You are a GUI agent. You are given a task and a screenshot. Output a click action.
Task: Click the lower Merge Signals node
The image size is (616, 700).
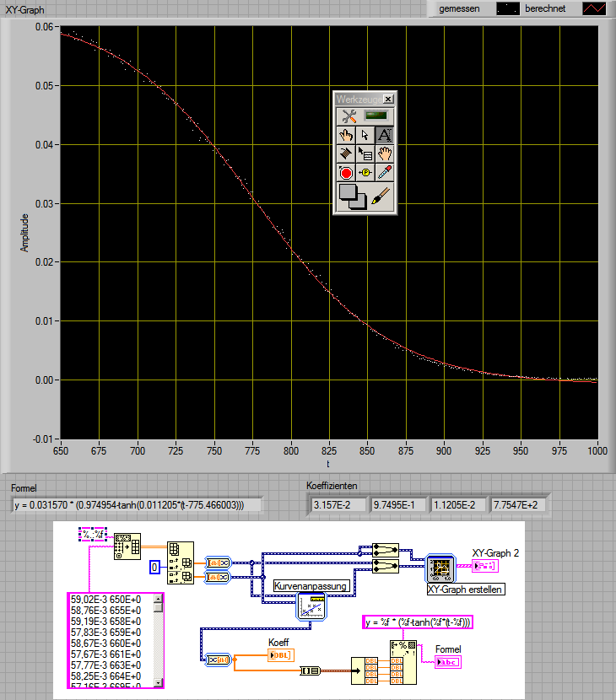click(385, 566)
